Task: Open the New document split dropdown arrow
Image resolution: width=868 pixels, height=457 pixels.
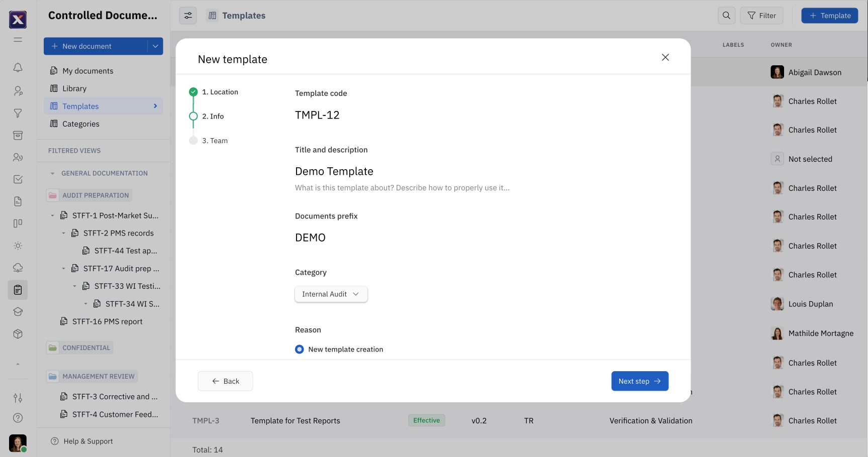Action: [154, 46]
